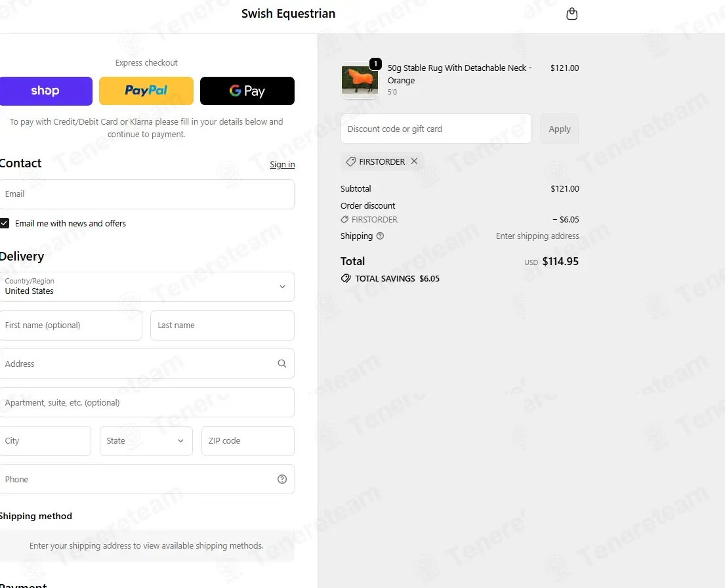Show phone number help tooltip icon

pyautogui.click(x=282, y=479)
